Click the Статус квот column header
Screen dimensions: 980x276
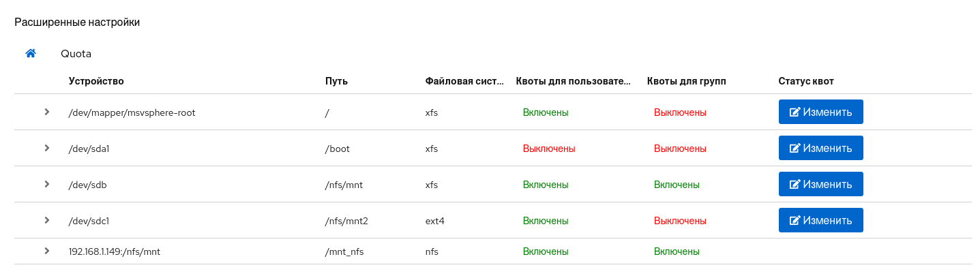pos(806,81)
